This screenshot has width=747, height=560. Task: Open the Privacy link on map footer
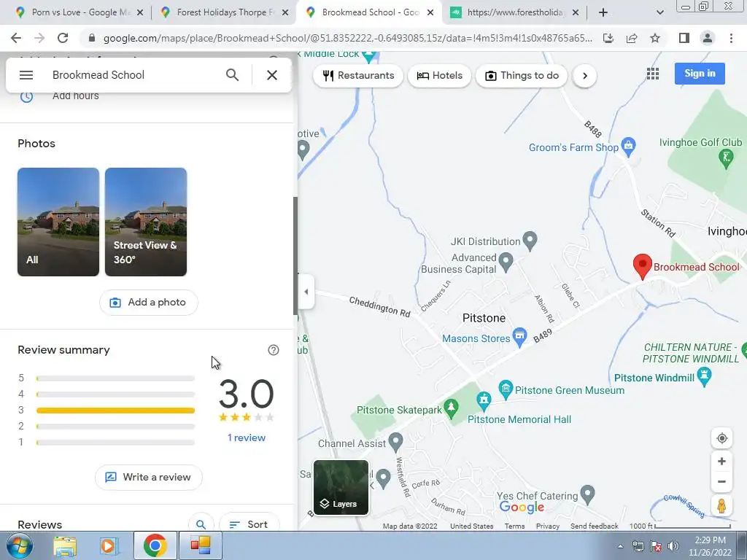pos(548,526)
